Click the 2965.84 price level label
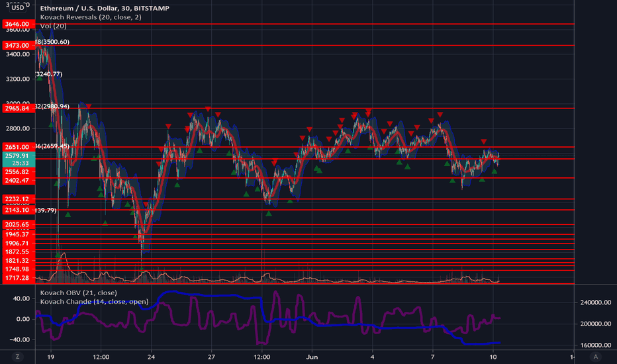This screenshot has width=617, height=364. point(19,108)
